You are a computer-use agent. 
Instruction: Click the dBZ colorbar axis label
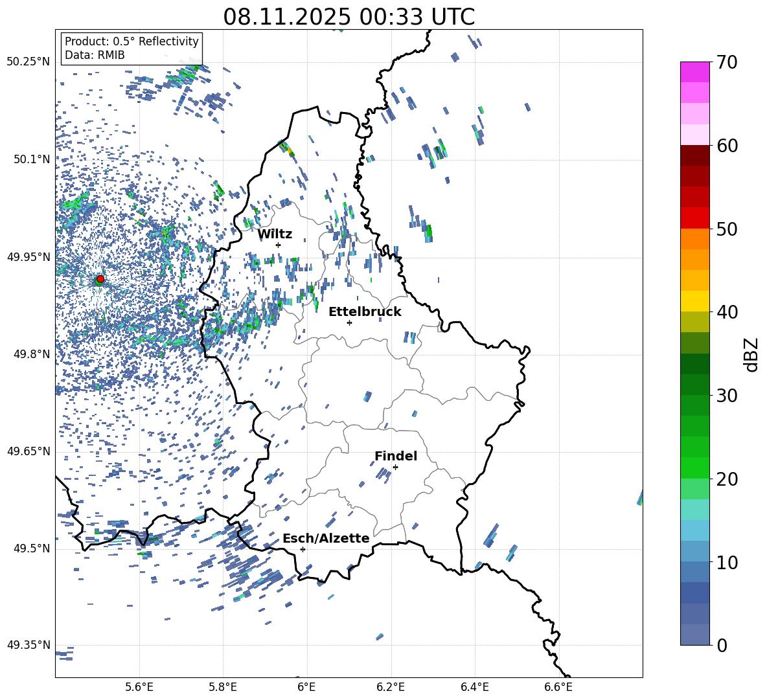pos(751,354)
